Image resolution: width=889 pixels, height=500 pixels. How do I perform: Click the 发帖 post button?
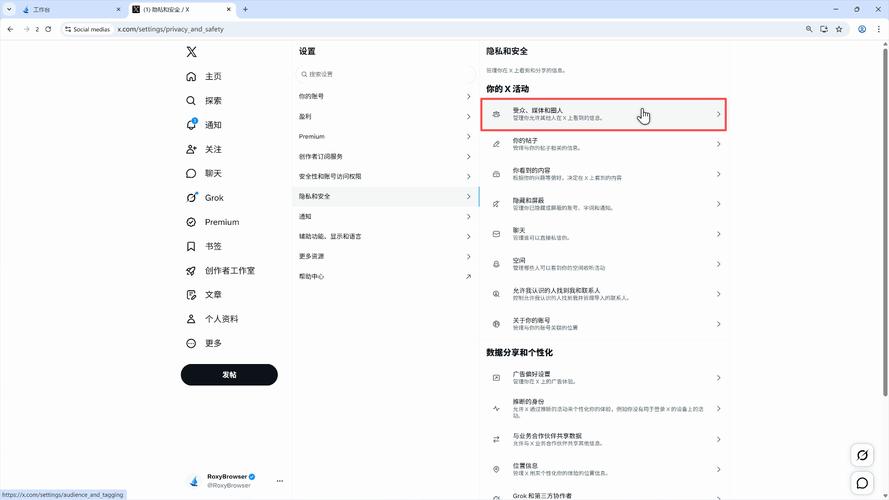[x=229, y=375]
